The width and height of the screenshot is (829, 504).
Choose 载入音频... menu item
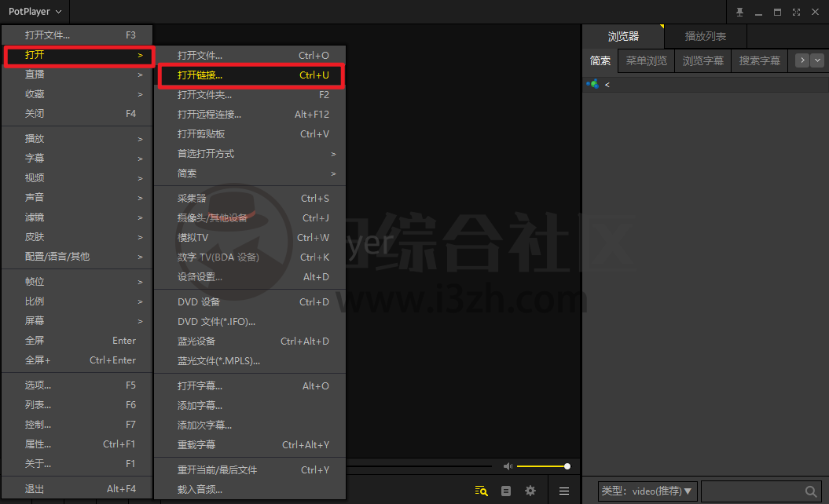(x=250, y=490)
